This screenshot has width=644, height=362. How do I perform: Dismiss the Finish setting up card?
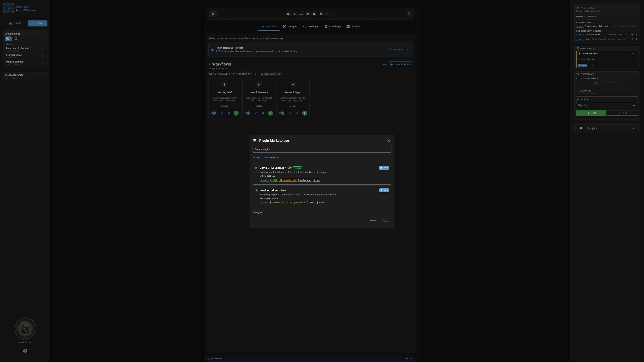pyautogui.click(x=407, y=50)
